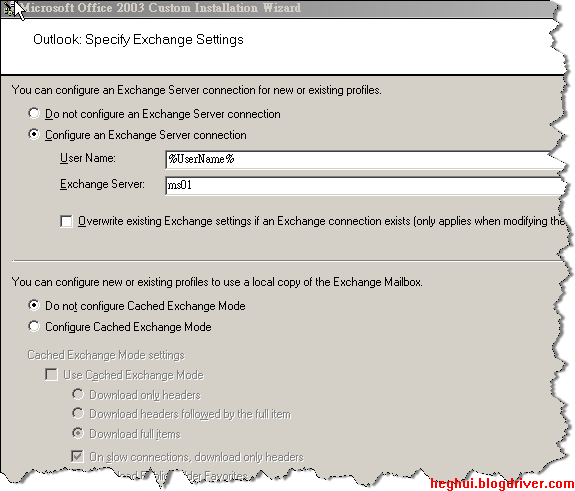Click 'Outlook: Specify Exchange Settings' heading

tap(138, 40)
